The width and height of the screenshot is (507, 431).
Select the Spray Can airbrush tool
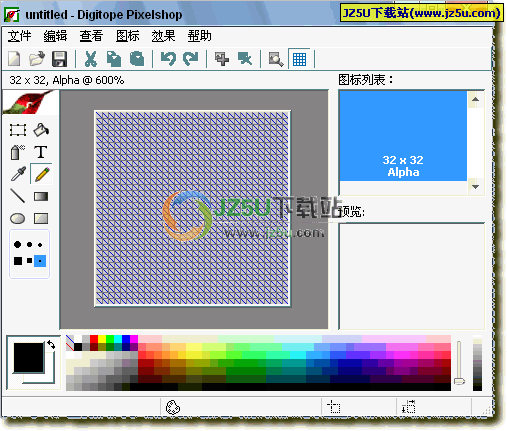pyautogui.click(x=18, y=152)
